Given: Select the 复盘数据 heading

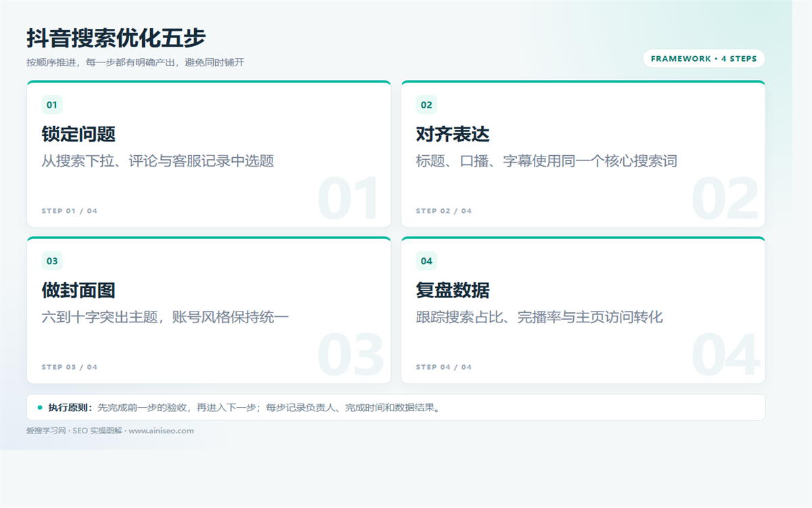Looking at the screenshot, I should coord(453,290).
